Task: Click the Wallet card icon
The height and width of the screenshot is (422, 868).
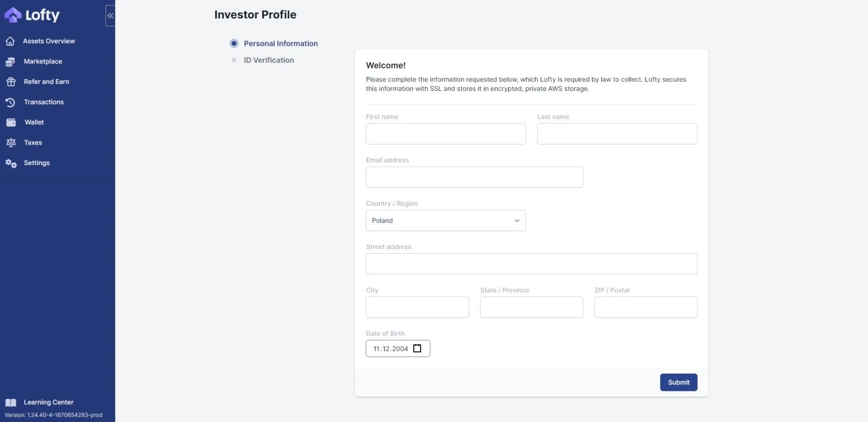Action: (x=11, y=122)
